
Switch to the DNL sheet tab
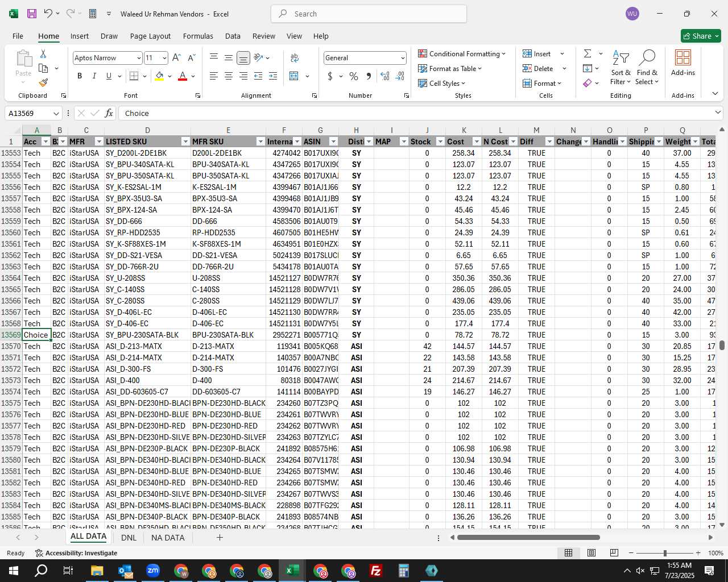click(x=129, y=538)
